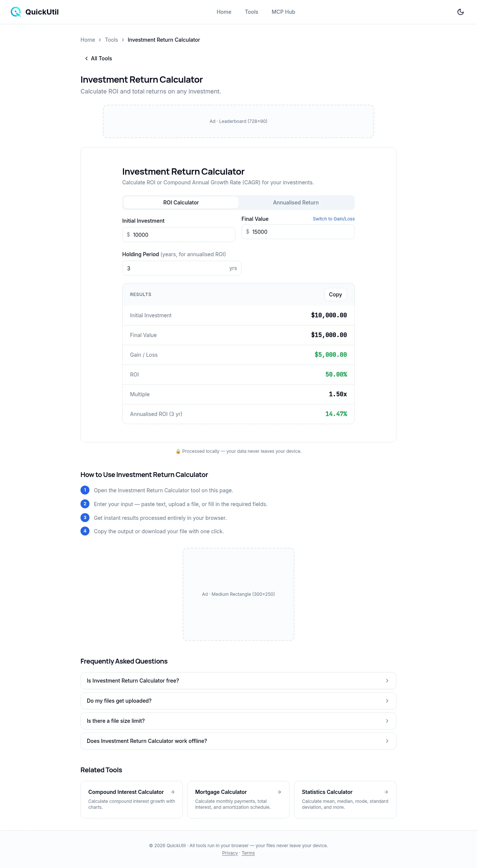Open the MCP Hub nav menu item

point(283,12)
